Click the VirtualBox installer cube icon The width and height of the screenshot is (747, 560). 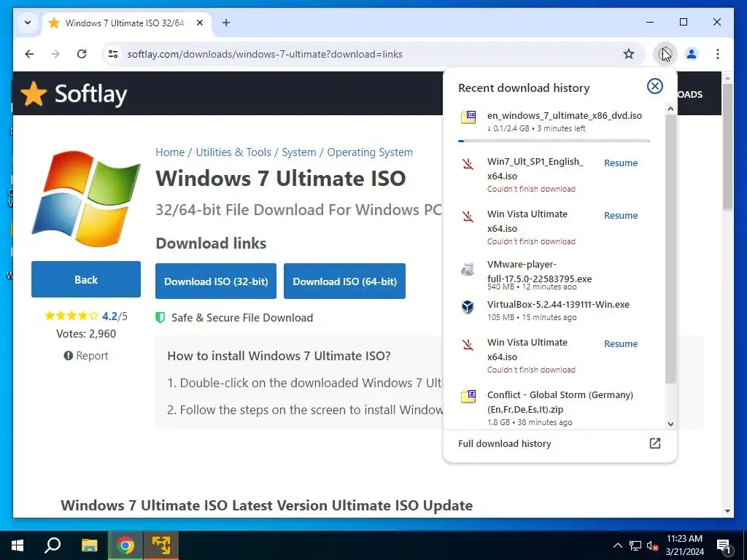[468, 307]
